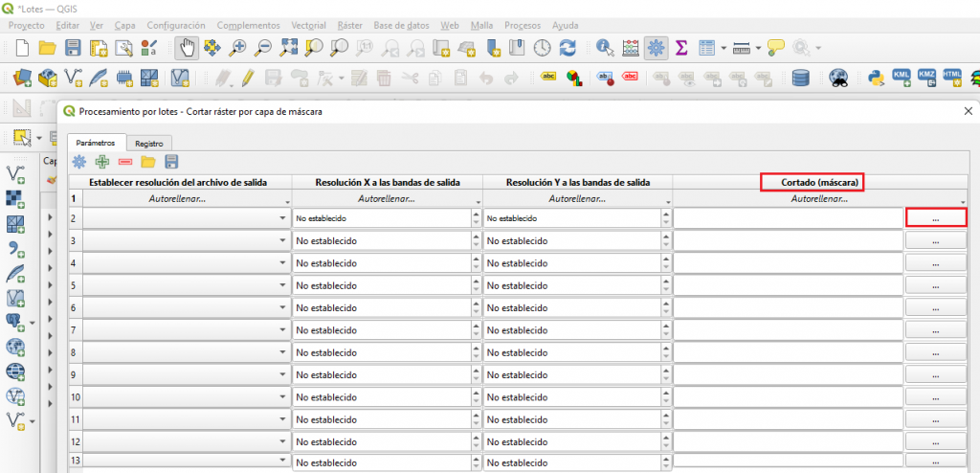Open batch file using the folder icon
Screen dimensions: 980x473
pos(148,162)
